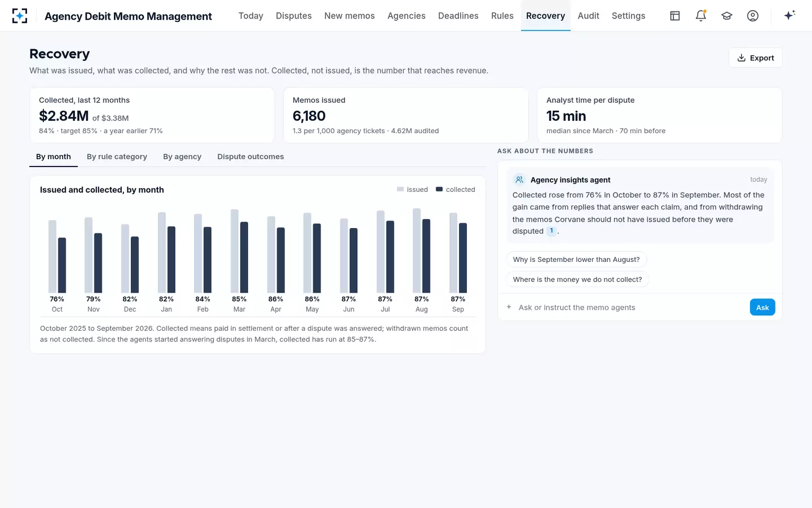The height and width of the screenshot is (508, 812).
Task: Go to Agencies
Action: coord(407,16)
